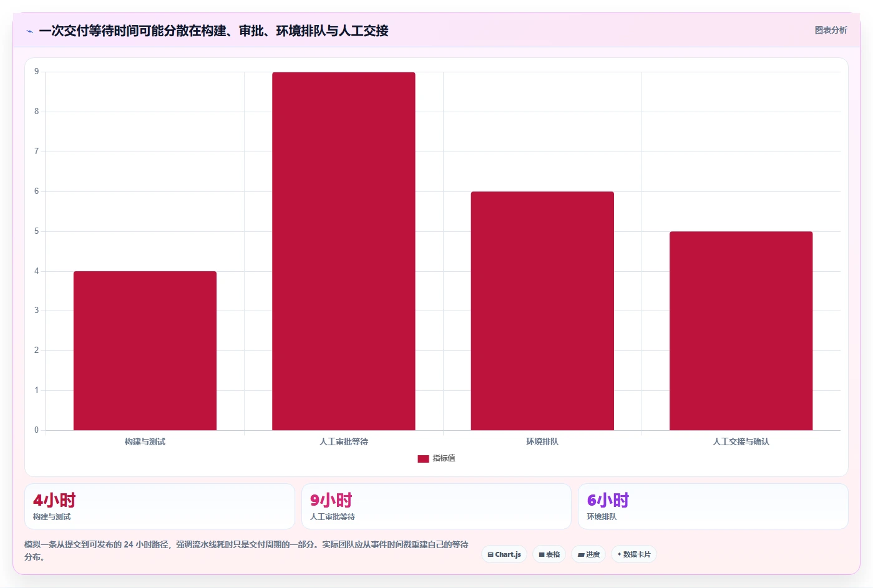
Task: Open the 4小时 构建与测试 data card
Action: tap(160, 506)
